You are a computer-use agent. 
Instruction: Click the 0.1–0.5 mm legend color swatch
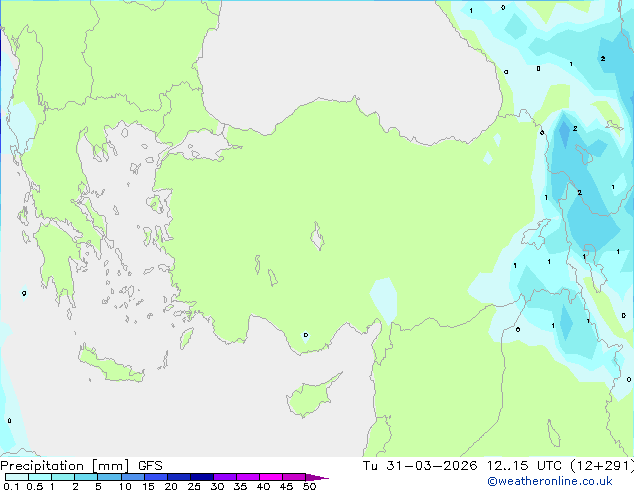(17, 477)
